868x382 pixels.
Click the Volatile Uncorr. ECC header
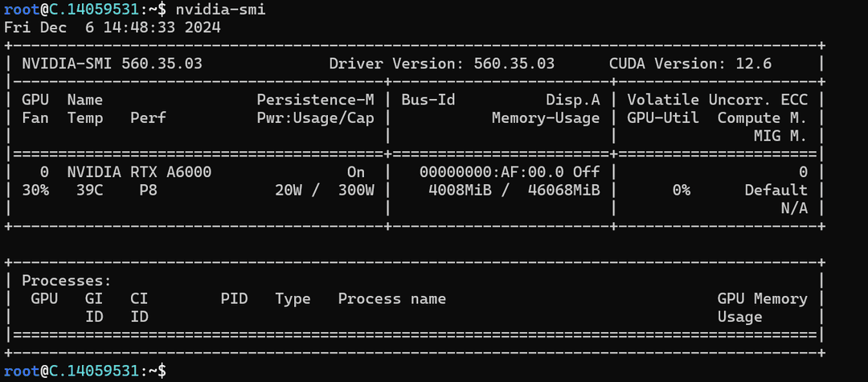(718, 100)
